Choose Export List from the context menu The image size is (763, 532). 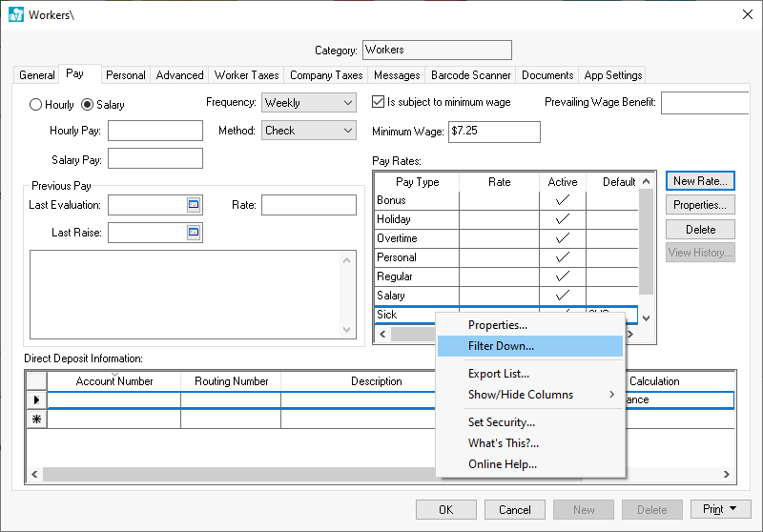(x=498, y=374)
